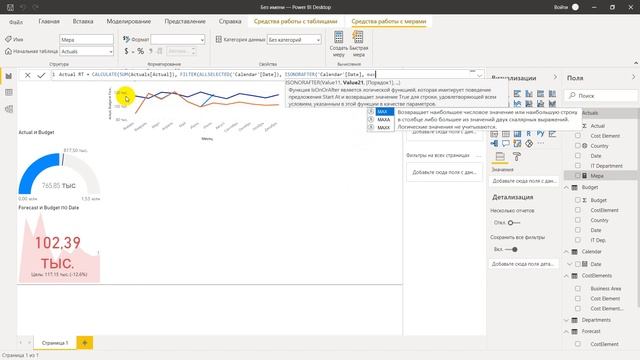This screenshot has width=640, height=360.
Task: Check the IT Dep. field under Budget
Action: point(578,240)
